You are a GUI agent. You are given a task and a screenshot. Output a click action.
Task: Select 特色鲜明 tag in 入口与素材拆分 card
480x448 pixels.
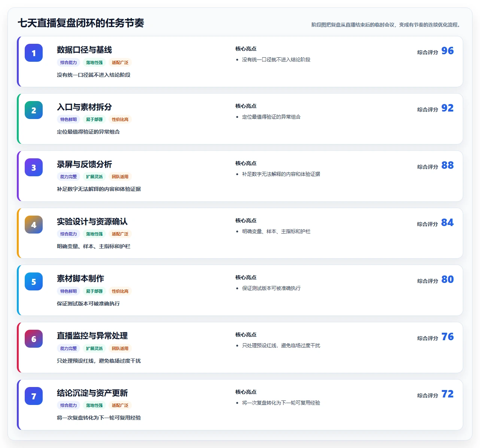pyautogui.click(x=69, y=119)
